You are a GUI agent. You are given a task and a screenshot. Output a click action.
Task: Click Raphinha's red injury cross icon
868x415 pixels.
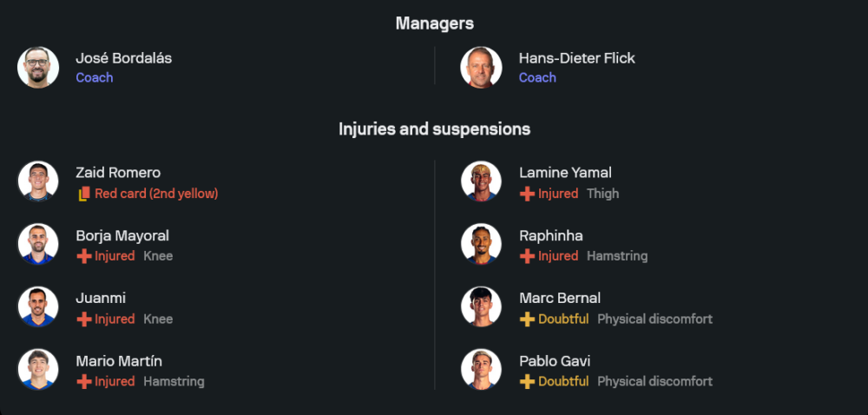(527, 256)
